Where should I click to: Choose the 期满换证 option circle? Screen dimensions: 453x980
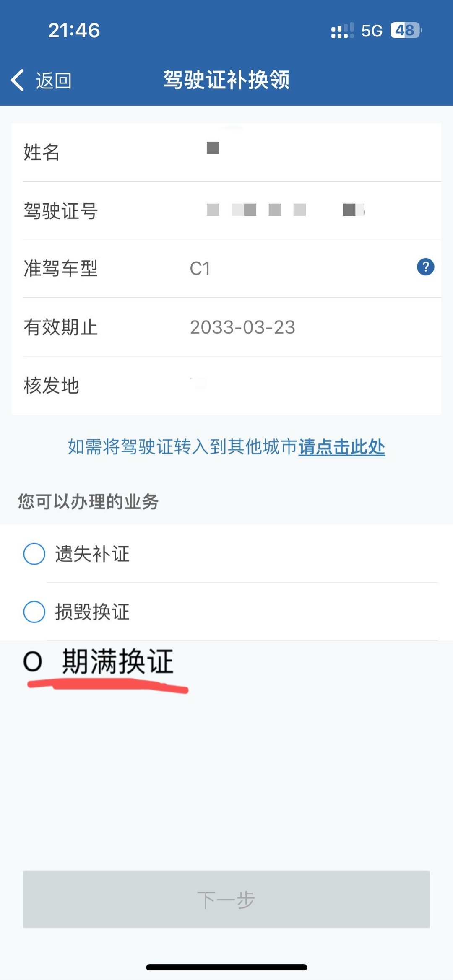pos(33,662)
